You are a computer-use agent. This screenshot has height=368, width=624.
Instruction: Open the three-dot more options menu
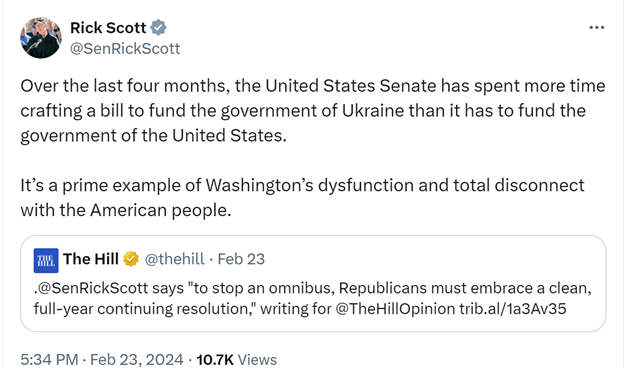pyautogui.click(x=597, y=27)
